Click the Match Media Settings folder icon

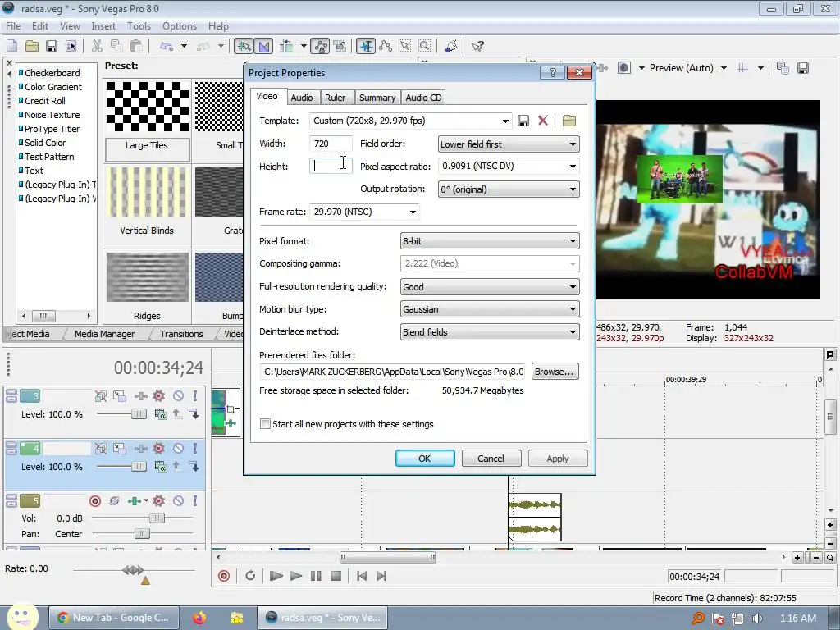pyautogui.click(x=569, y=121)
